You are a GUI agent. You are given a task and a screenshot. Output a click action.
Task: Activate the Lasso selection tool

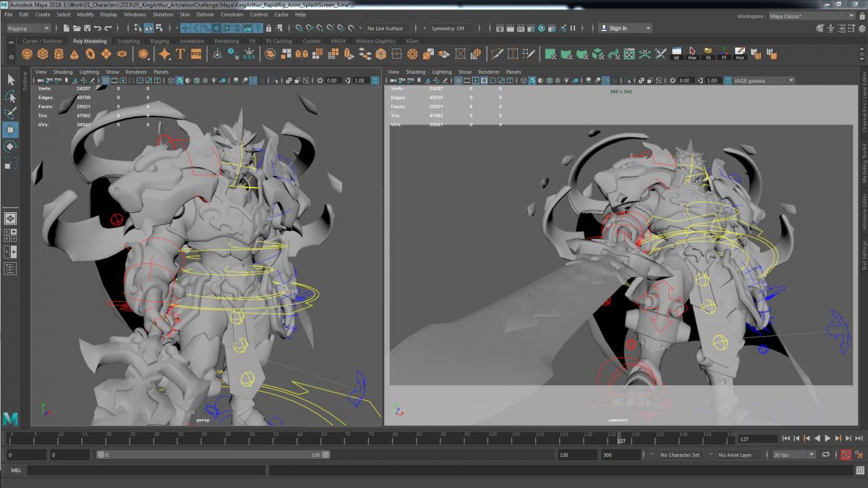pyautogui.click(x=10, y=95)
